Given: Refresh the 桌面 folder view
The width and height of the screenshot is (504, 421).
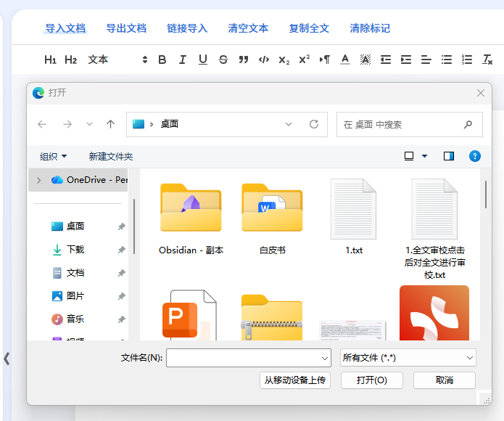Looking at the screenshot, I should tap(314, 124).
